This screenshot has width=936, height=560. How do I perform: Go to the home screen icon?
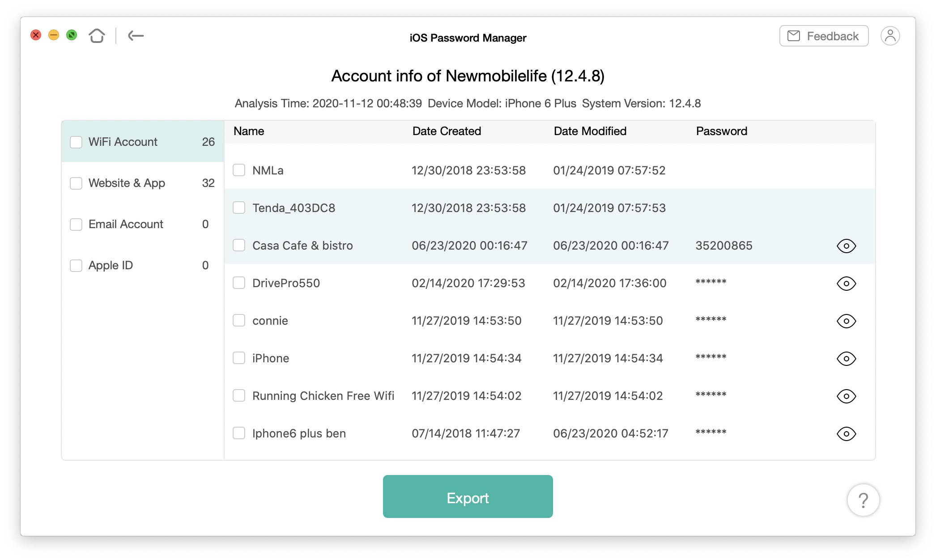click(97, 36)
